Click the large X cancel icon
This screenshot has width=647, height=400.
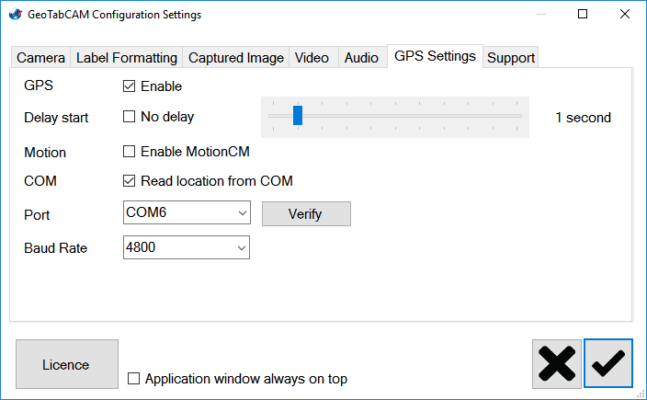click(x=558, y=363)
